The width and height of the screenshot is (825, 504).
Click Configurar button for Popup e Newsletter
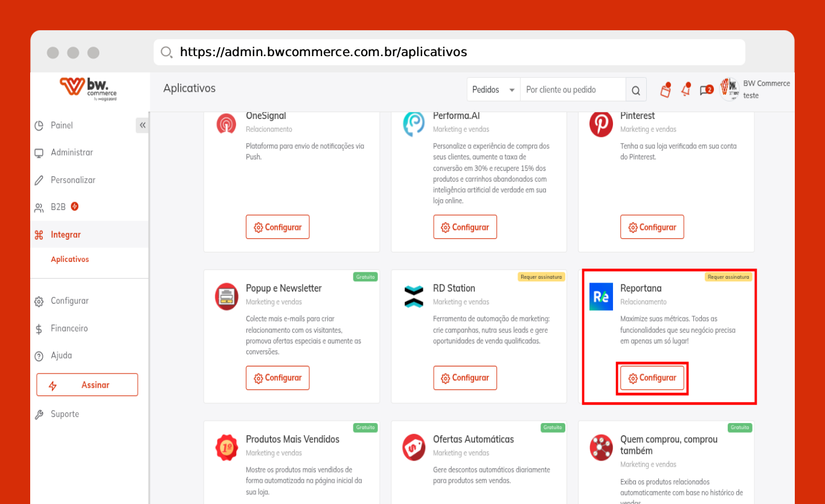pyautogui.click(x=277, y=378)
